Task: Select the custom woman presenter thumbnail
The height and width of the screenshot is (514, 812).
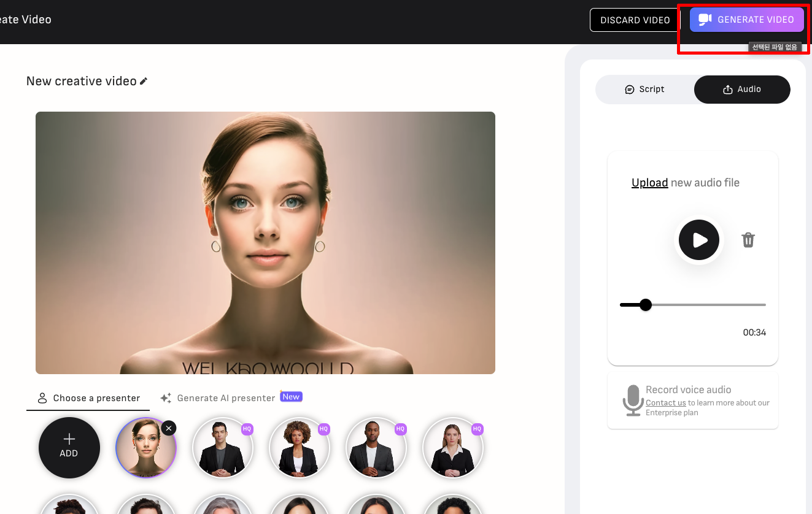Action: tap(146, 448)
